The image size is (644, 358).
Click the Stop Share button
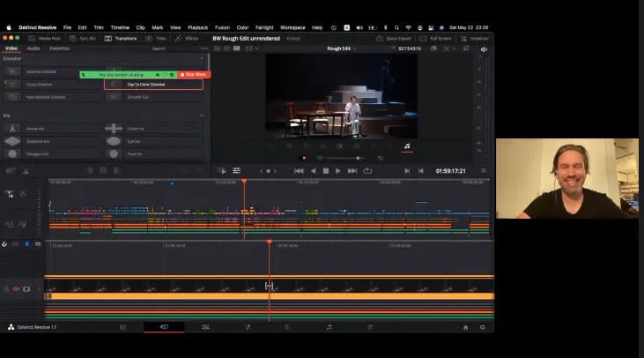(x=193, y=75)
